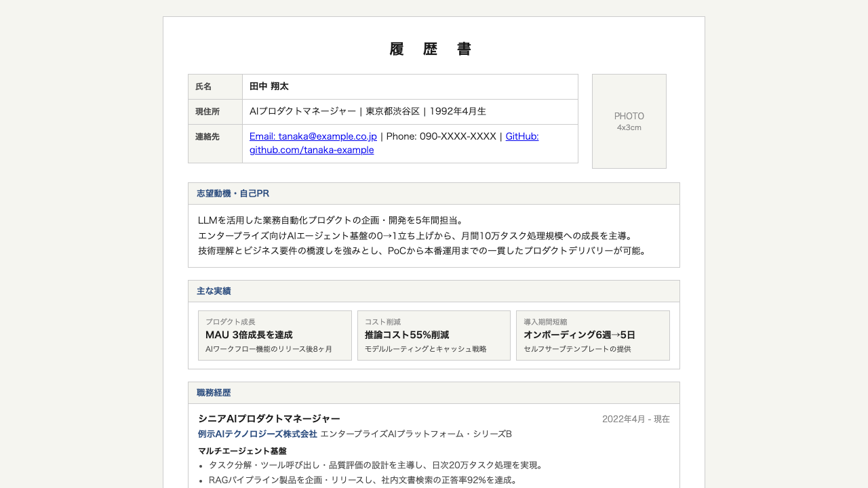The height and width of the screenshot is (488, 868).
Task: Click the セルフサーブテンプレートの提供 caption
Action: 577,349
